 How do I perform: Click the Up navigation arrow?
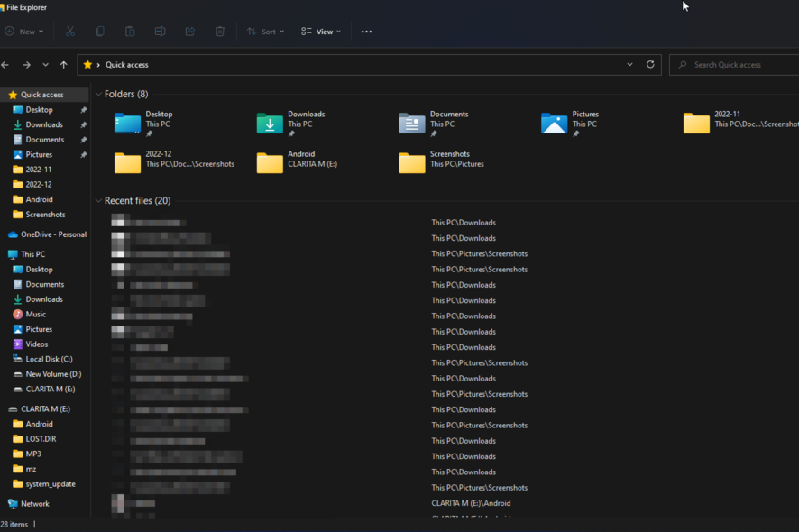point(63,64)
